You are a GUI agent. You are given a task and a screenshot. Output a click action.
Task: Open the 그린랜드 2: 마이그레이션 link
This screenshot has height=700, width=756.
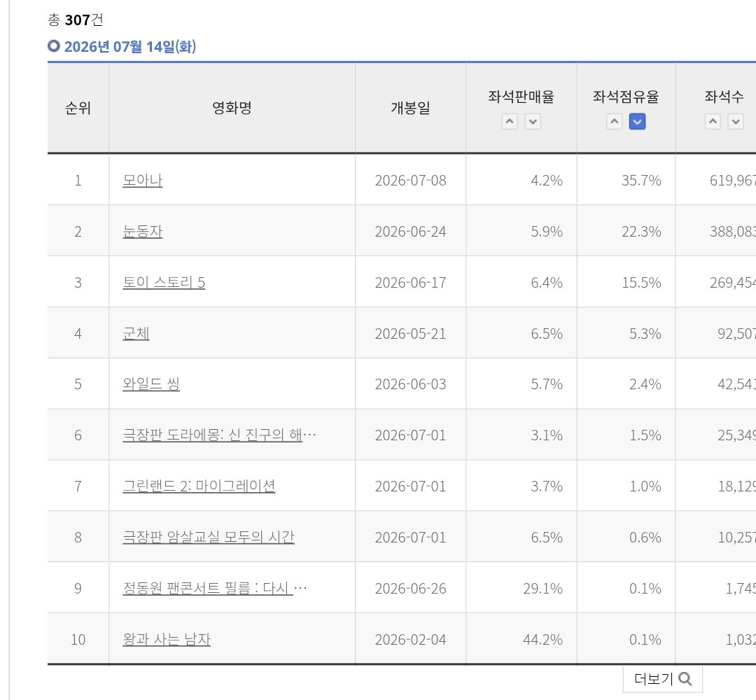point(199,486)
